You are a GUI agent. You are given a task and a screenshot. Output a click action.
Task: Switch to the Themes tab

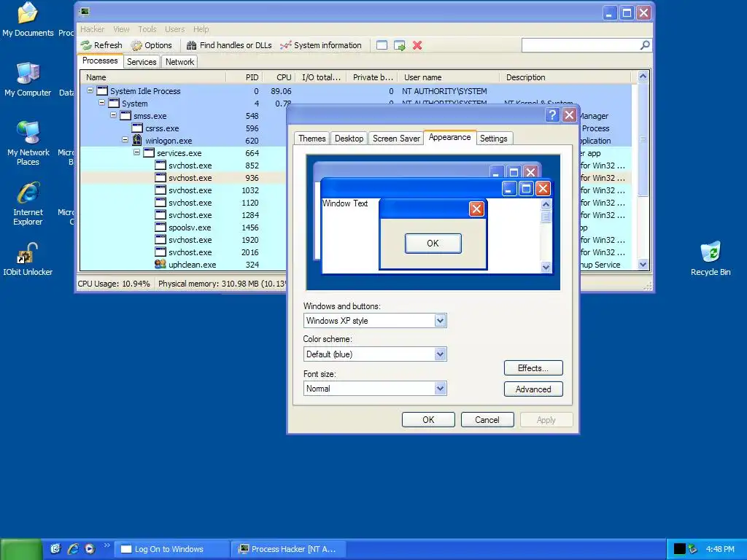point(312,139)
